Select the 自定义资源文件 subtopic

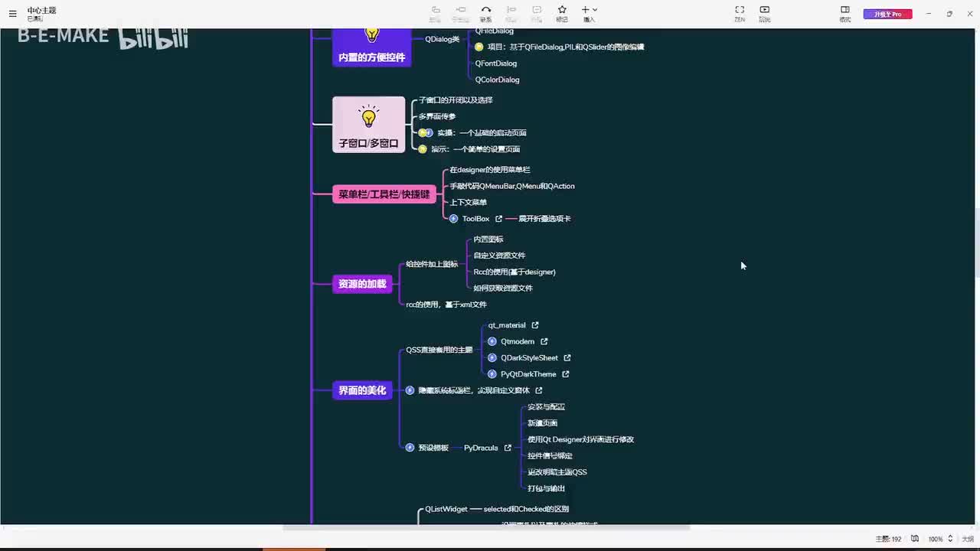499,256
